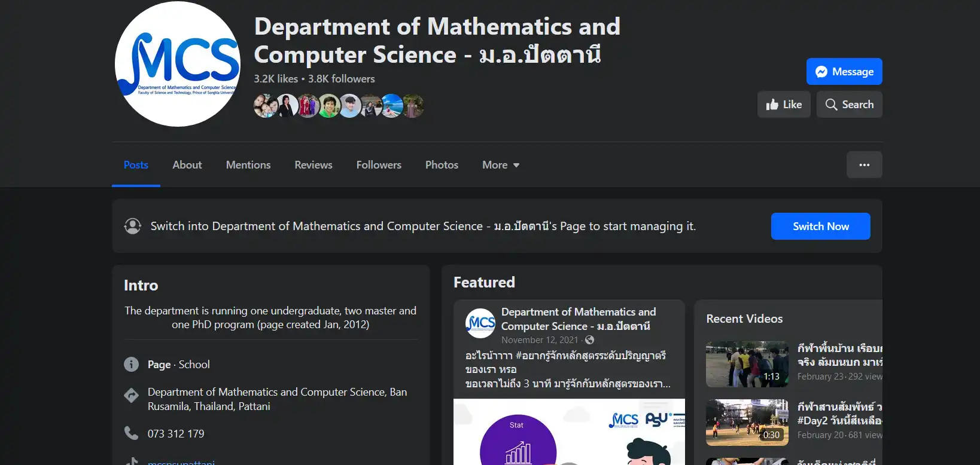The image size is (980, 465).
Task: Open the Ban Rusamila address link
Action: 278,399
